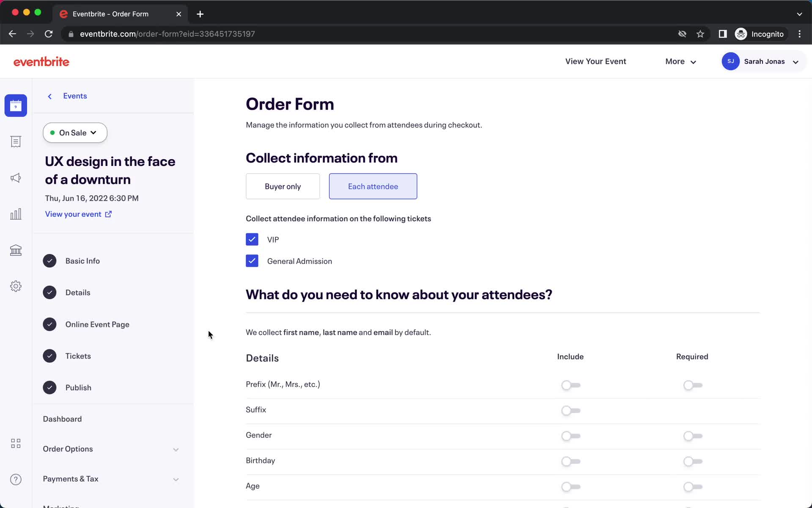This screenshot has width=812, height=508.
Task: Open the grid/apps icon in sidebar
Action: pyautogui.click(x=16, y=444)
